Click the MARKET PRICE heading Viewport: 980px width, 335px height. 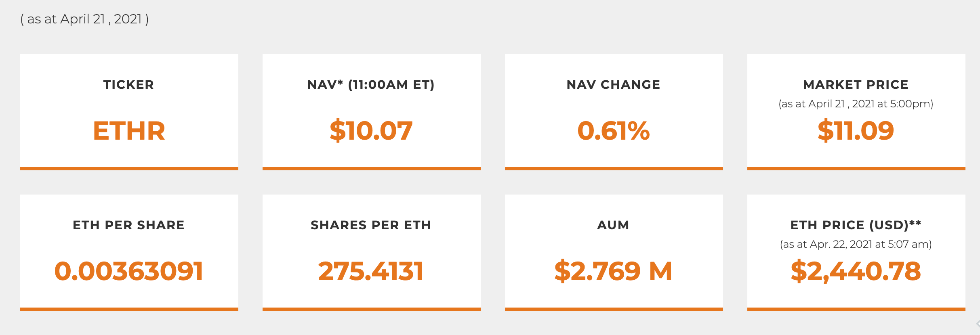pyautogui.click(x=856, y=85)
